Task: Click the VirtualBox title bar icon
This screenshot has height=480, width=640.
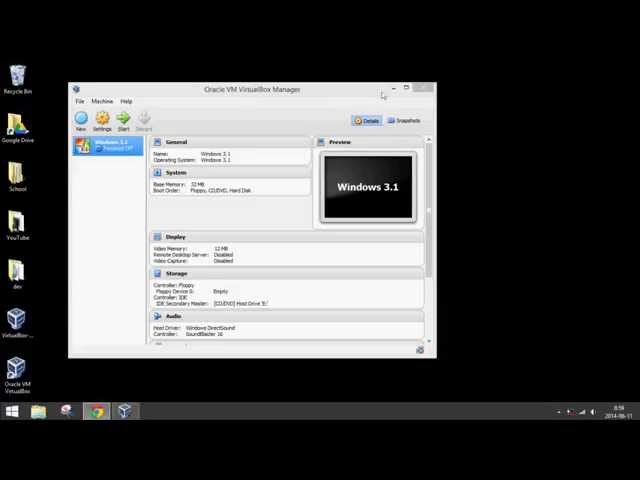Action: coord(76,89)
